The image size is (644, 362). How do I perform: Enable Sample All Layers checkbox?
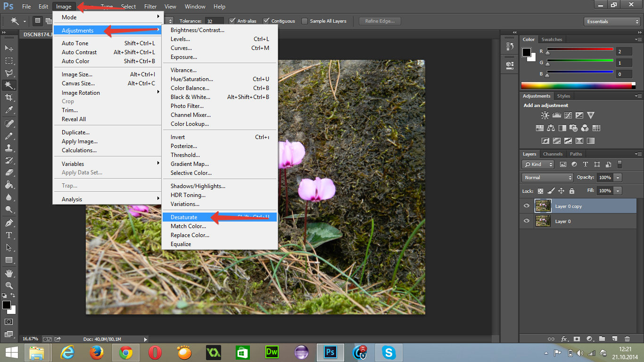[x=305, y=21]
